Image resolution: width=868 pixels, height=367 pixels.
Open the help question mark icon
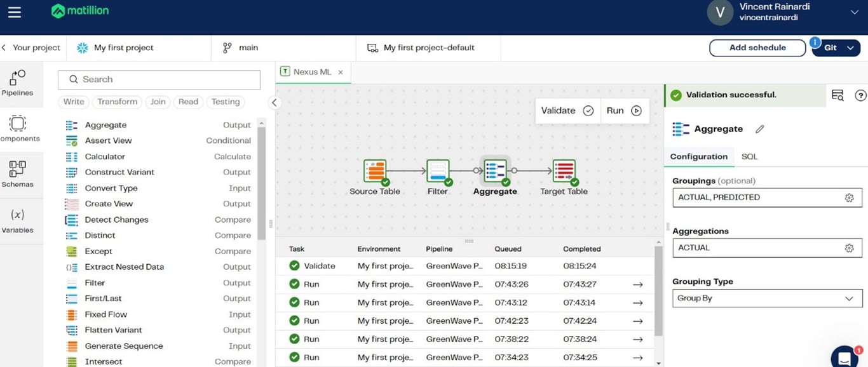point(860,95)
